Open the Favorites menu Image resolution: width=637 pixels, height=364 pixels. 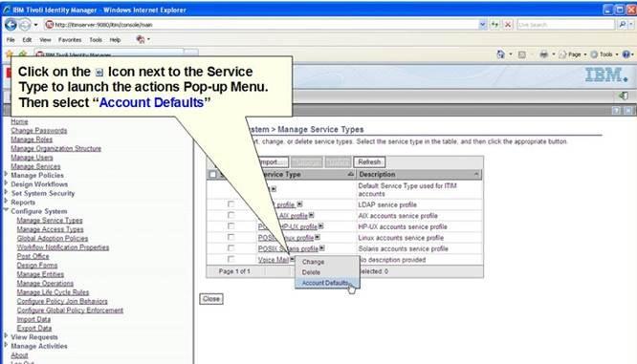pos(70,40)
